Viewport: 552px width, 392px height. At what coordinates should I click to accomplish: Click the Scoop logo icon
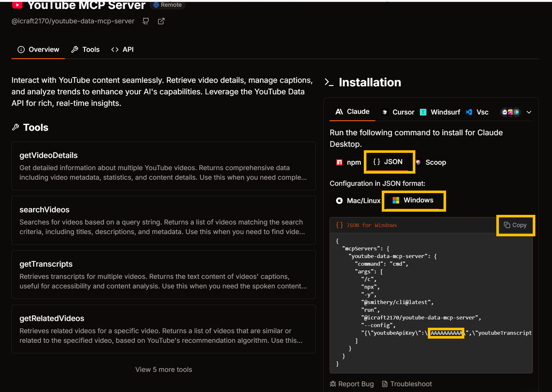(418, 162)
